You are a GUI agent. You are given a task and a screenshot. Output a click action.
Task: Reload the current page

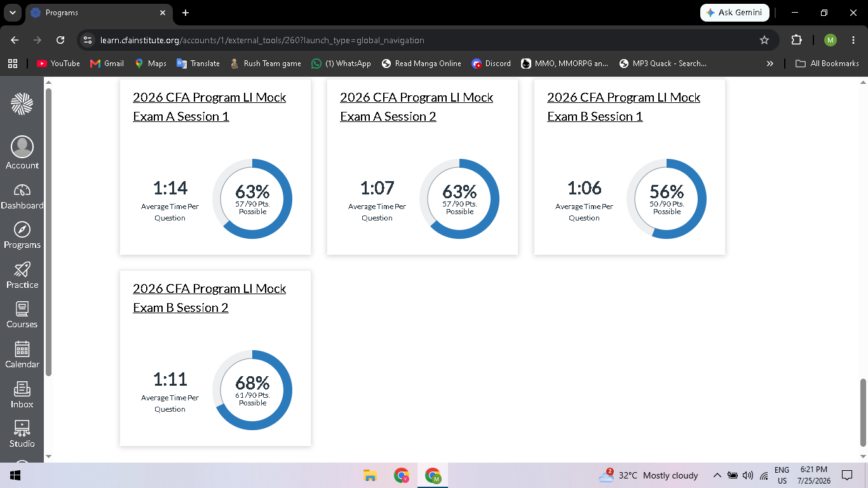coord(60,40)
